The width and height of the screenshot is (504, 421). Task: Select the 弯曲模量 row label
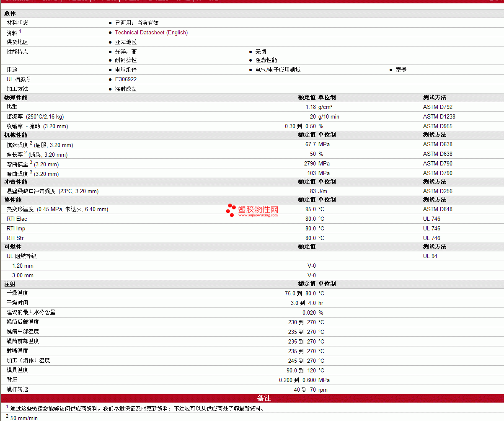(33, 164)
